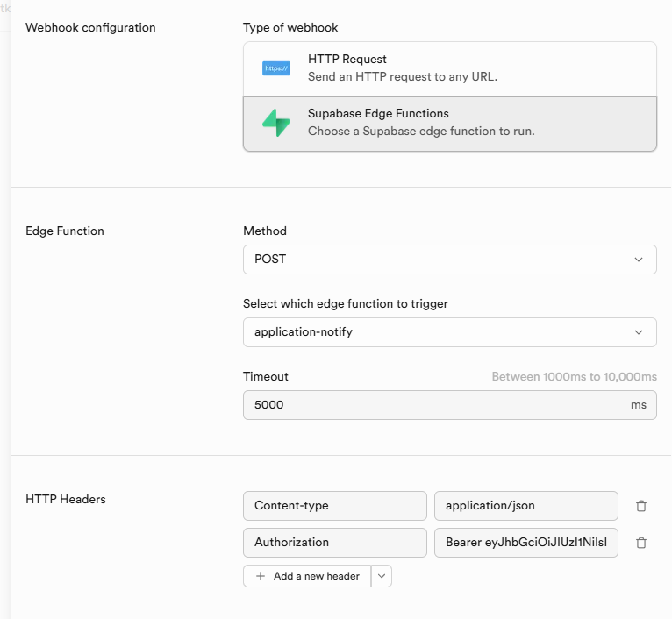This screenshot has width=672, height=619.
Task: Remove the Authorization header using trash icon
Action: click(641, 543)
